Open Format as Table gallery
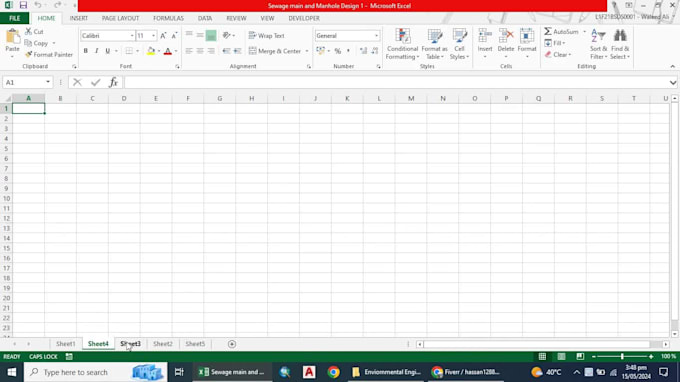This screenshot has width=680, height=382. coord(434,44)
